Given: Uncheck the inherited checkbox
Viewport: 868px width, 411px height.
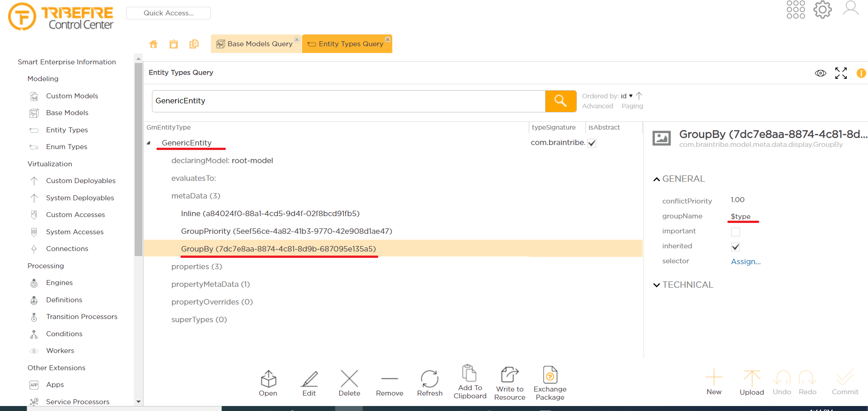Looking at the screenshot, I should click(736, 247).
